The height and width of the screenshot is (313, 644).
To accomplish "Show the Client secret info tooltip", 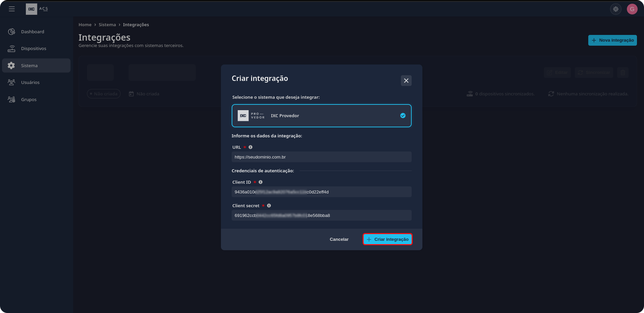I will coord(269,206).
